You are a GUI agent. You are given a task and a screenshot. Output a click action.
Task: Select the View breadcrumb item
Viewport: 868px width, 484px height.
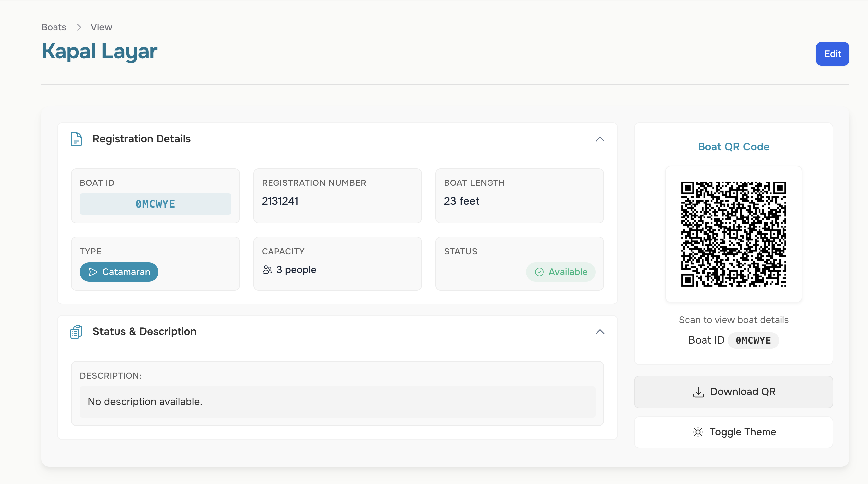(x=101, y=27)
